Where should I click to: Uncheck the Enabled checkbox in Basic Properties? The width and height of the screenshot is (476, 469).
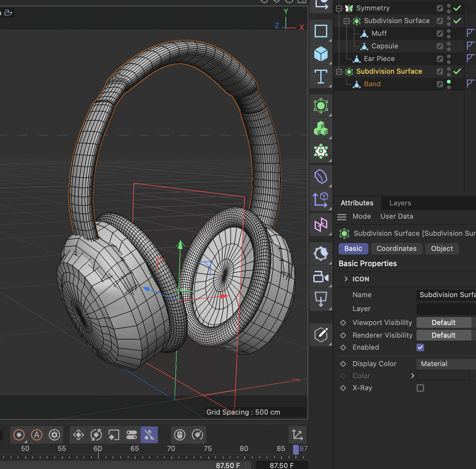[x=420, y=347]
